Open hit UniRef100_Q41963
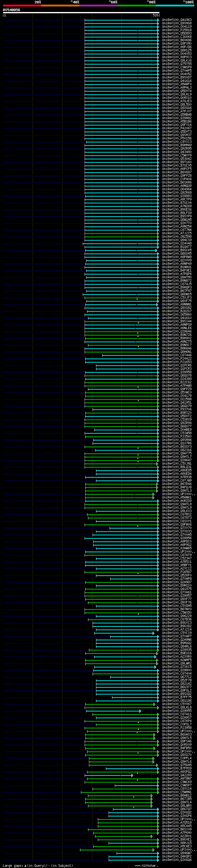The height and width of the screenshot is (868, 197). coord(177,20)
